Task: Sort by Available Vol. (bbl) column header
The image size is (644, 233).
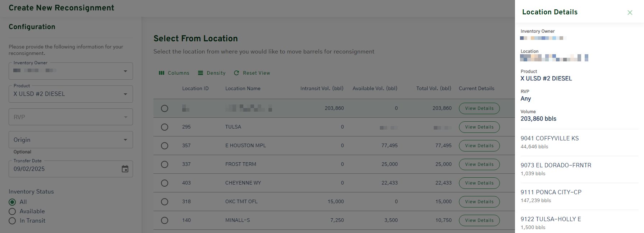Action: (374, 89)
